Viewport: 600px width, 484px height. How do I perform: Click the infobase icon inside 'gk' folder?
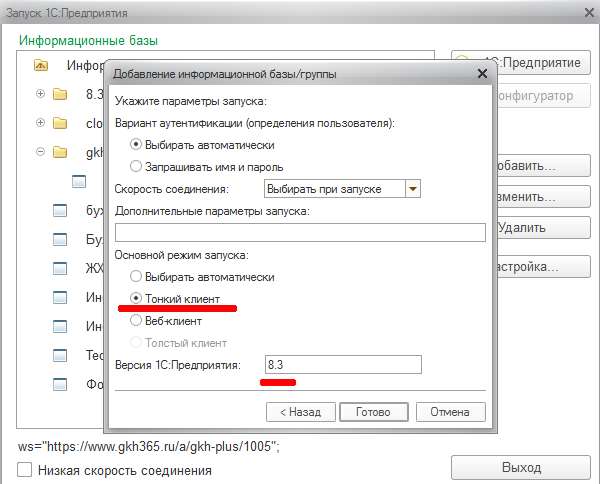(x=79, y=181)
